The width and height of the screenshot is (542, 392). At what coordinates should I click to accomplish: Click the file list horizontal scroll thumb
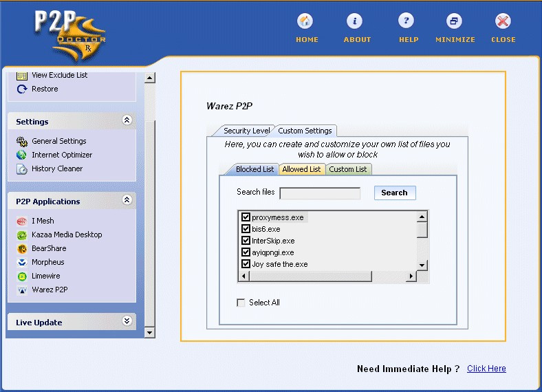click(310, 276)
